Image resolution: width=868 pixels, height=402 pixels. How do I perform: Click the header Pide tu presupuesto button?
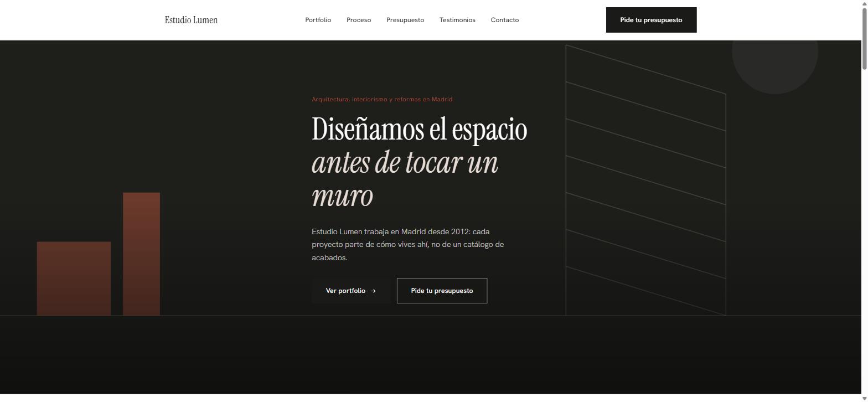pos(651,20)
